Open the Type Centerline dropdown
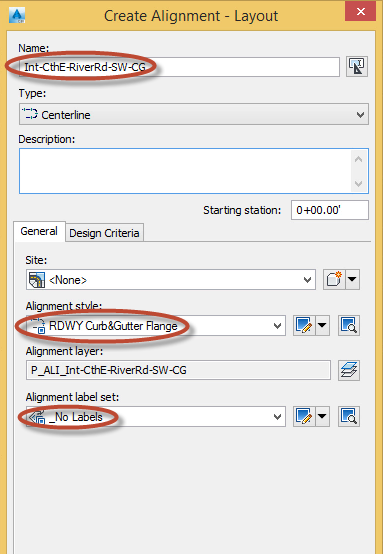The height and width of the screenshot is (554, 383). (x=194, y=114)
